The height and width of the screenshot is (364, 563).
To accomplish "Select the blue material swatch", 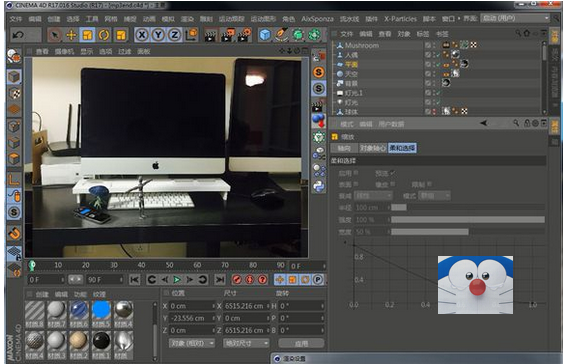I will pos(101,310).
